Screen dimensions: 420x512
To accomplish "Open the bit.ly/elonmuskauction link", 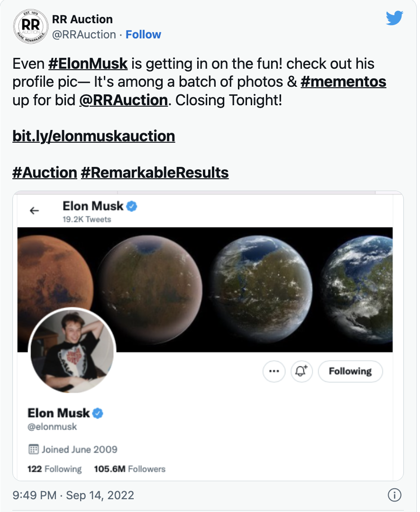I will pos(94,137).
